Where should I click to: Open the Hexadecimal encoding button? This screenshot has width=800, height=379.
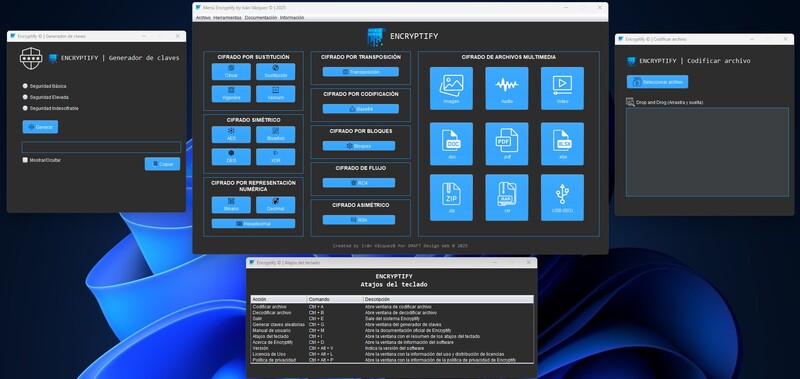pyautogui.click(x=253, y=223)
